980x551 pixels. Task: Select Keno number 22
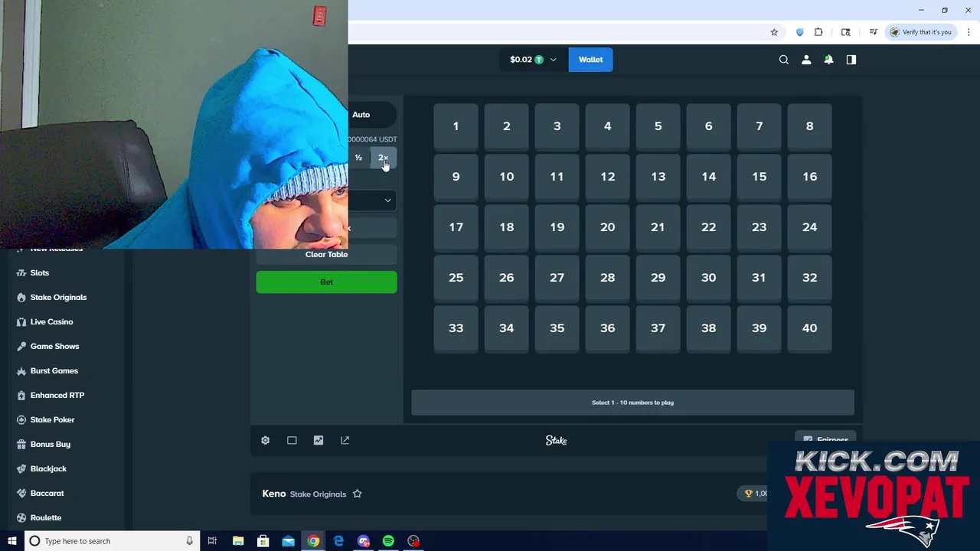click(x=708, y=227)
